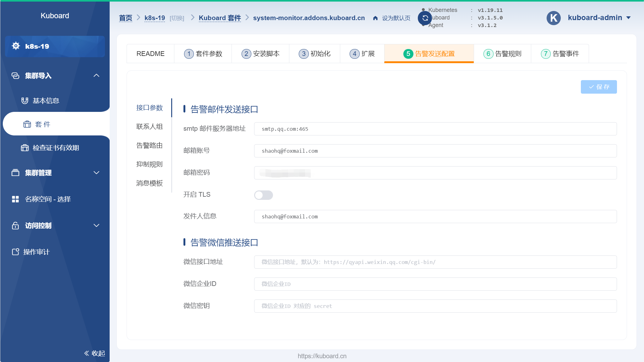Click the kuboard-admin avatar icon
The height and width of the screenshot is (362, 644).
[x=554, y=18]
